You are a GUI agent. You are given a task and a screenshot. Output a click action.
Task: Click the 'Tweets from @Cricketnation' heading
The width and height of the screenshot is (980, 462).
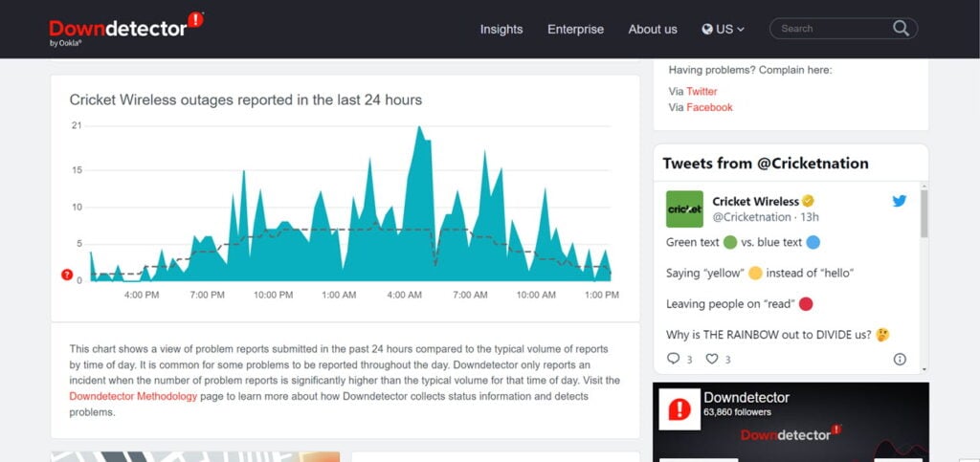[765, 164]
